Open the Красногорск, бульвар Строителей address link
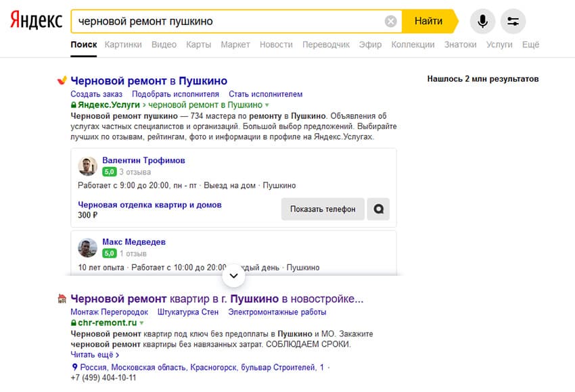Screen dimensions: 575x392 click(x=202, y=367)
